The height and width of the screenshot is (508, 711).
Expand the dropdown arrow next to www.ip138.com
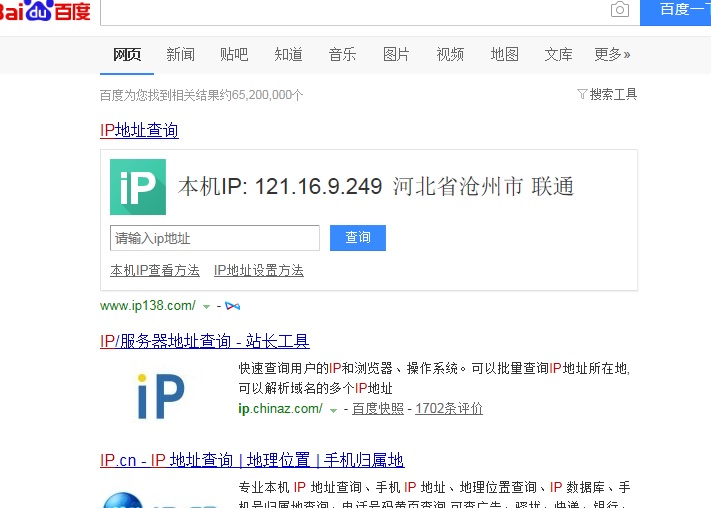tap(206, 306)
